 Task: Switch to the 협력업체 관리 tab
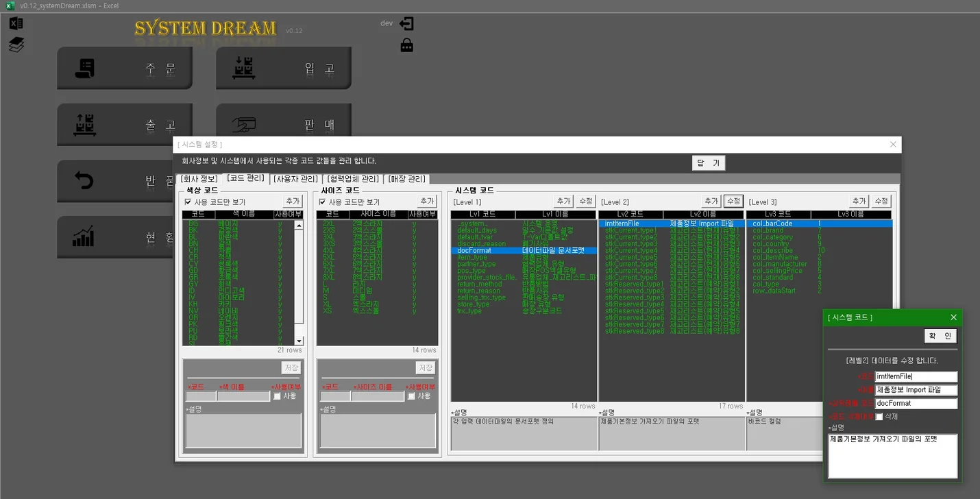click(353, 179)
